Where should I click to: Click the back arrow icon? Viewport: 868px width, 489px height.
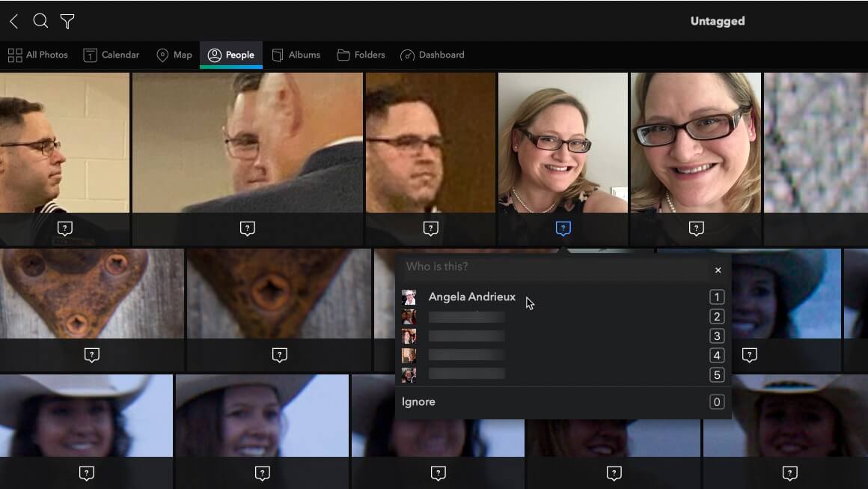click(x=13, y=22)
